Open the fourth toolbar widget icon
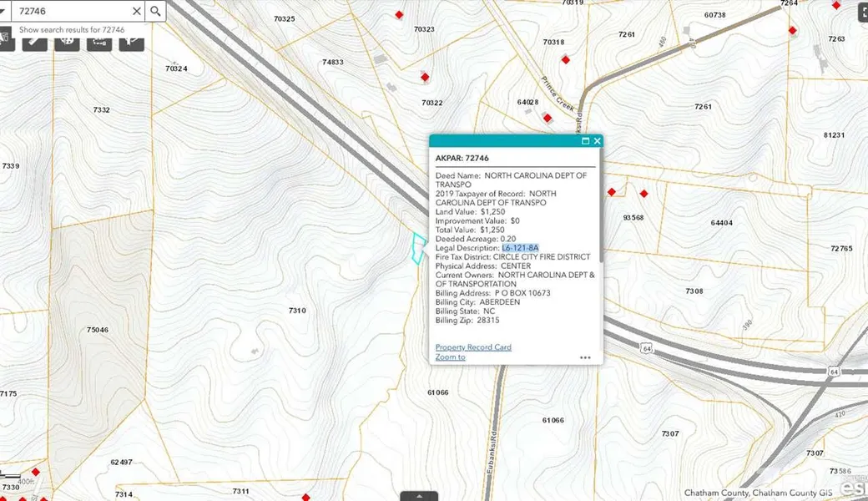The height and width of the screenshot is (501, 868). [99, 40]
